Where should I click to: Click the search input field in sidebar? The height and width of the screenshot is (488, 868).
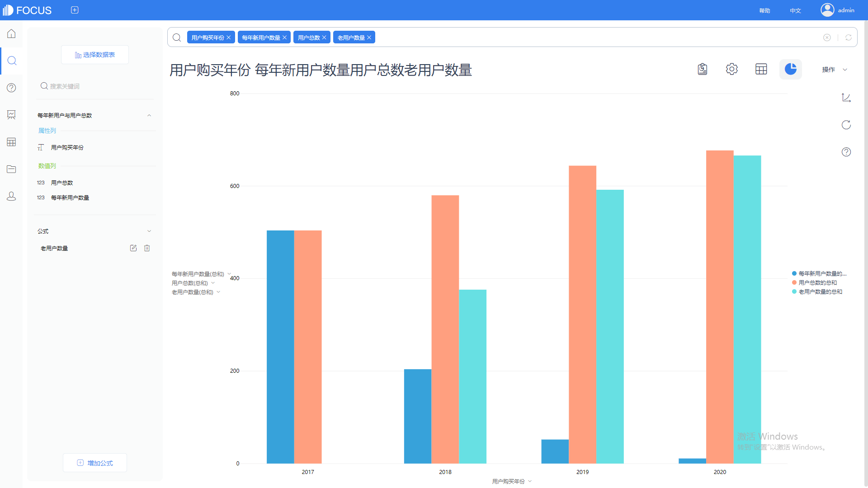(x=95, y=86)
